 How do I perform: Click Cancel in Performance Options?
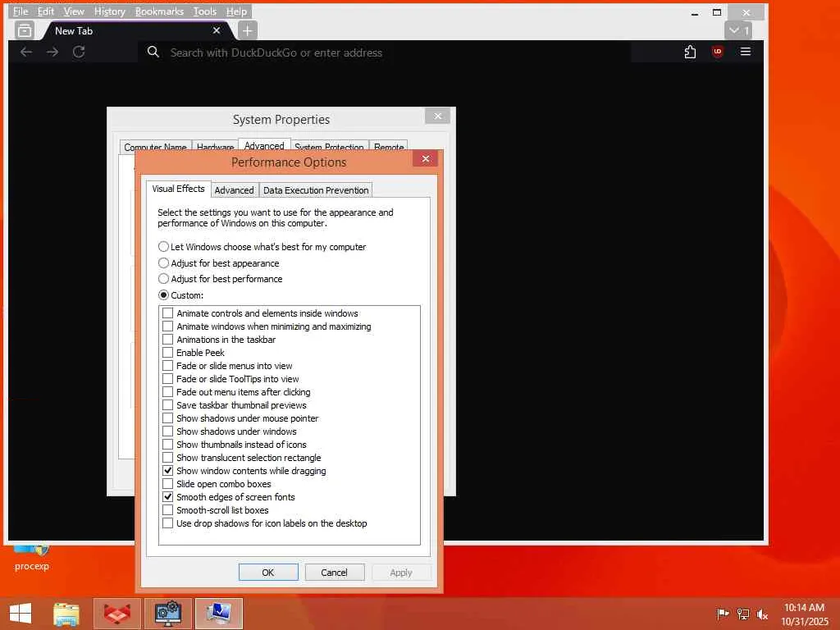coord(335,572)
